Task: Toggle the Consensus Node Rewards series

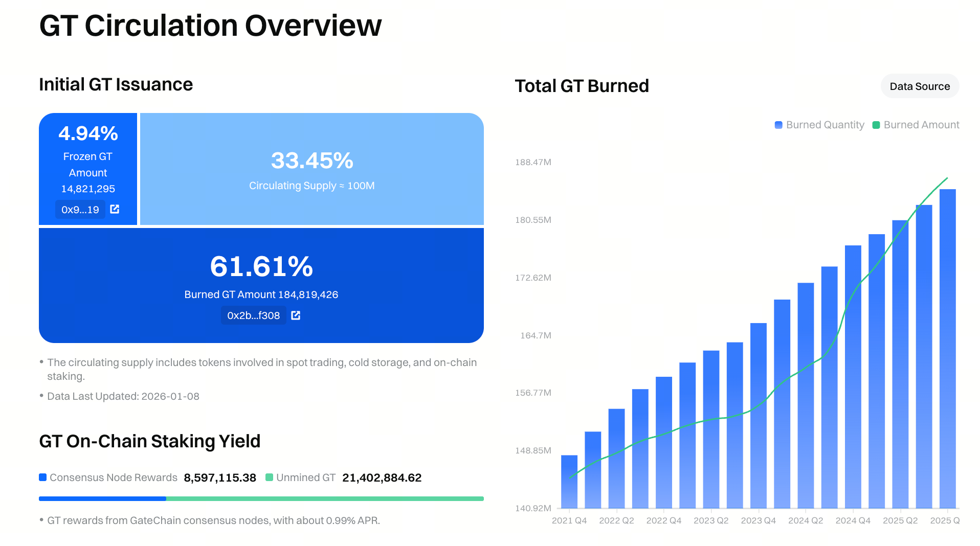Action: pyautogui.click(x=112, y=477)
